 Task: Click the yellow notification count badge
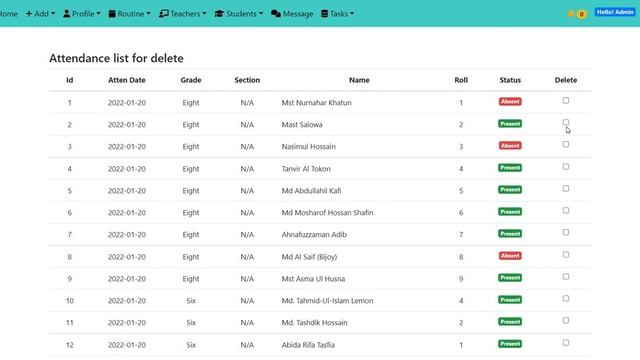[581, 14]
